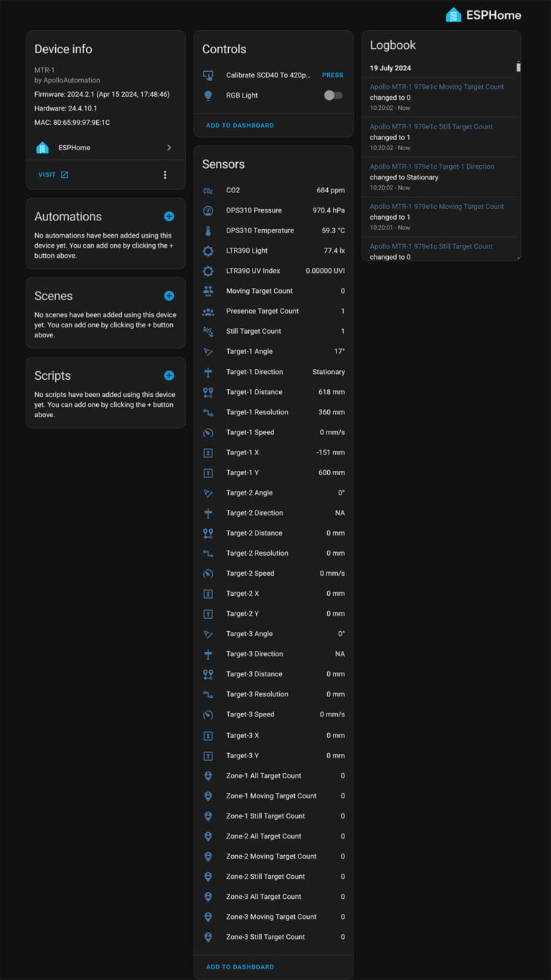Click the Zone-1 All Target Count icon
The width and height of the screenshot is (551, 980).
(208, 776)
